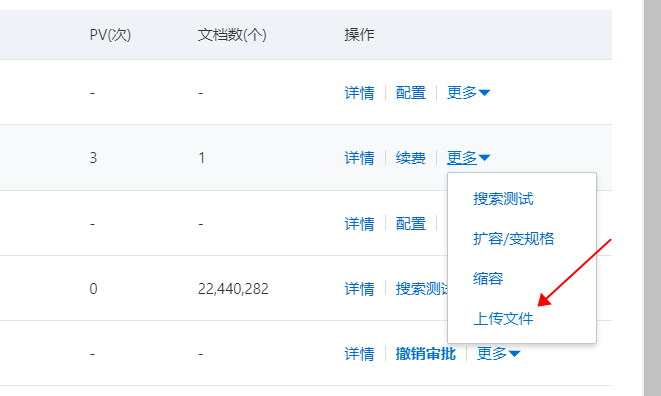This screenshot has height=396, width=661.
Task: Collapse the open 更多 menu in second row
Action: tap(468, 158)
